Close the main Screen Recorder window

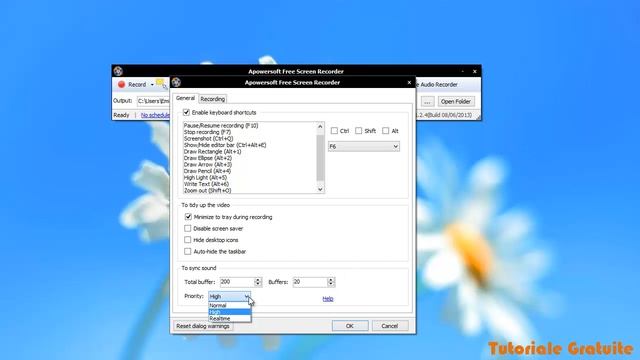(x=475, y=71)
